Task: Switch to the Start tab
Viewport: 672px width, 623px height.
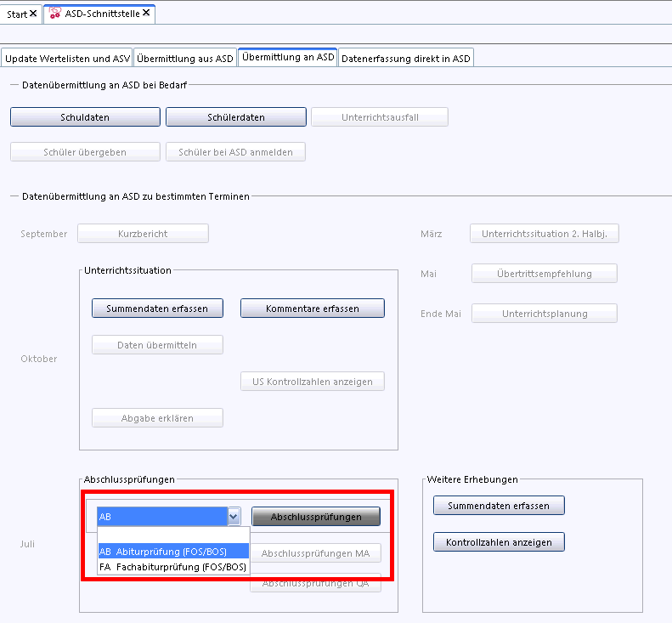Action: 17,14
